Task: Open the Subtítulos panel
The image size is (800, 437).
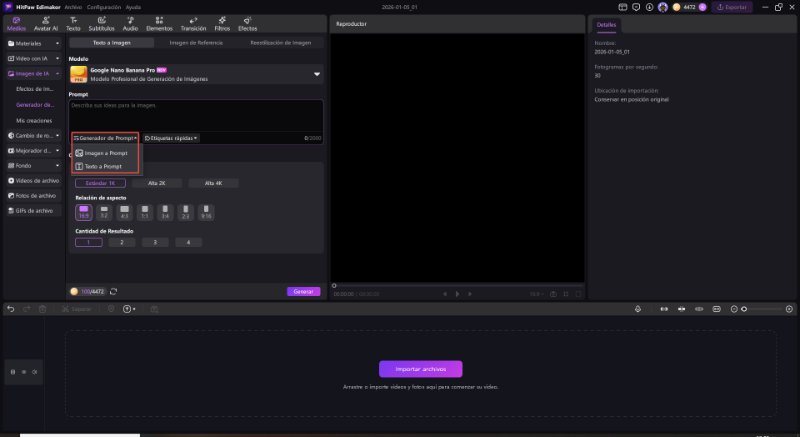Action: pyautogui.click(x=101, y=23)
